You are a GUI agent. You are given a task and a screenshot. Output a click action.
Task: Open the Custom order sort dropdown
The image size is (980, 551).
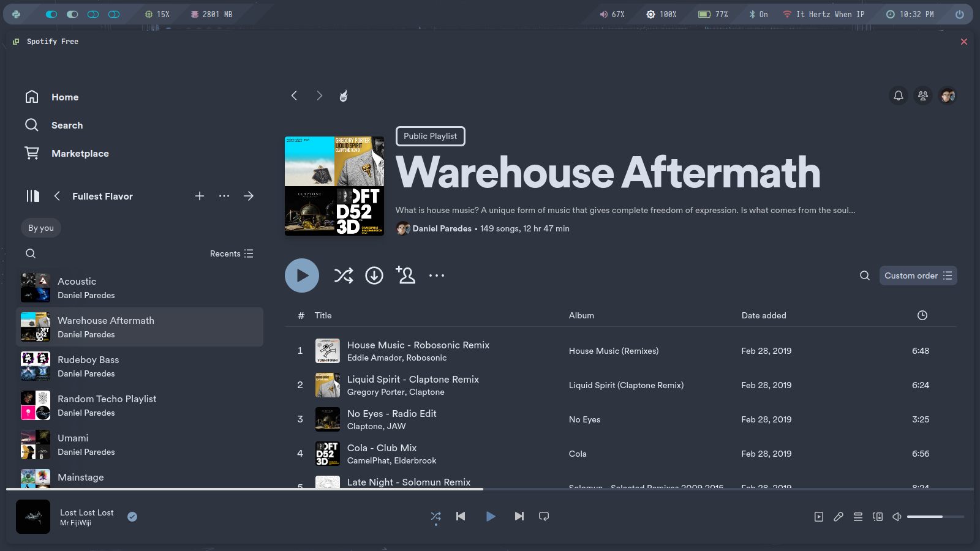pyautogui.click(x=918, y=275)
